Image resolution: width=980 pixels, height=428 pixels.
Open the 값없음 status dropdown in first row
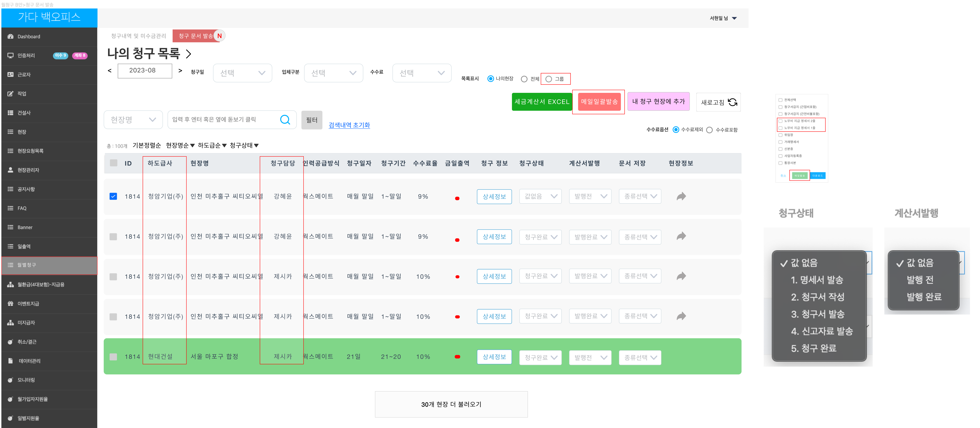click(540, 196)
